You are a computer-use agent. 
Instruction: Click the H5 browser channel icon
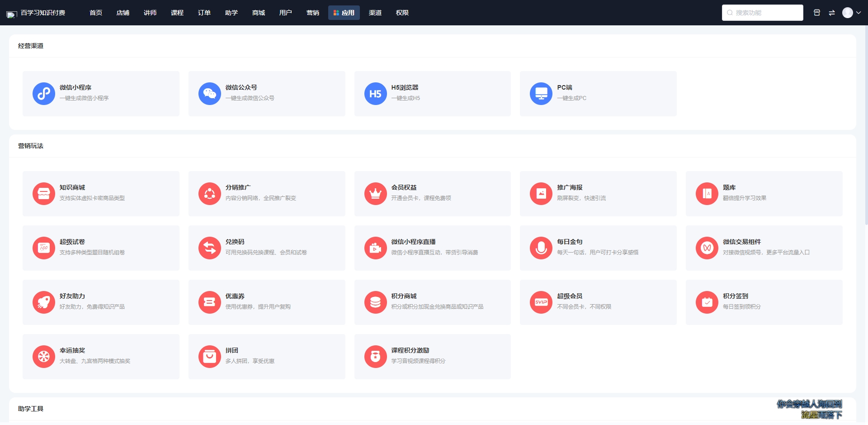click(x=375, y=94)
